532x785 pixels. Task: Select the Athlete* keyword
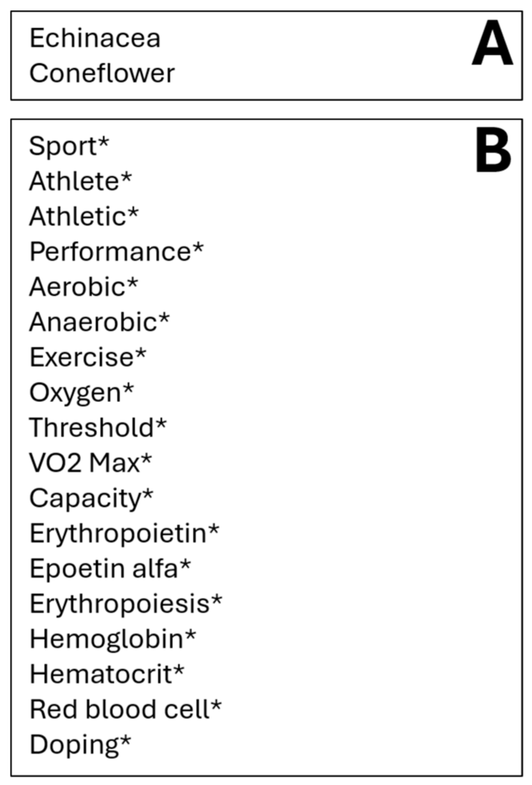81,181
